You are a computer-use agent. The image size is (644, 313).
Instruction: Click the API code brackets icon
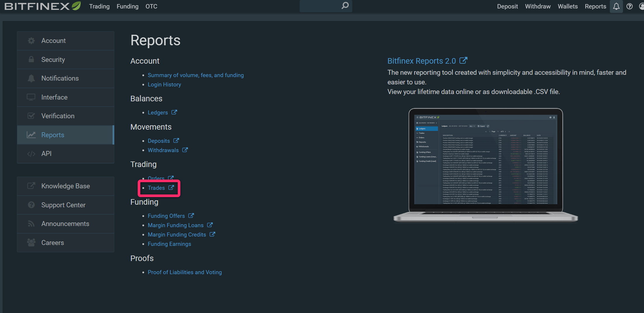(31, 154)
